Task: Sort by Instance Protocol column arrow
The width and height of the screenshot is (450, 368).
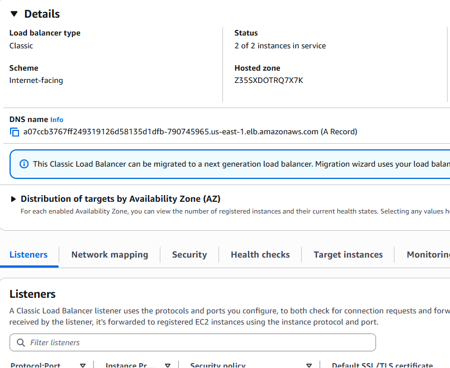Action: coord(168,365)
